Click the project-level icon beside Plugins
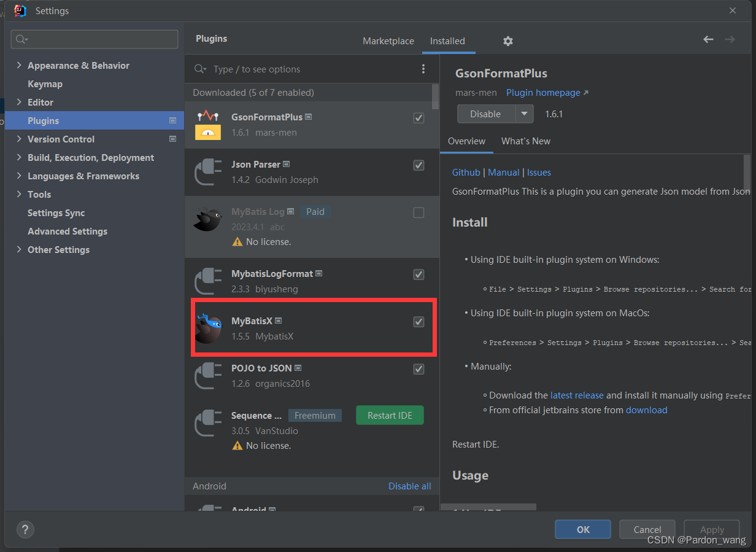756x552 pixels. point(173,121)
